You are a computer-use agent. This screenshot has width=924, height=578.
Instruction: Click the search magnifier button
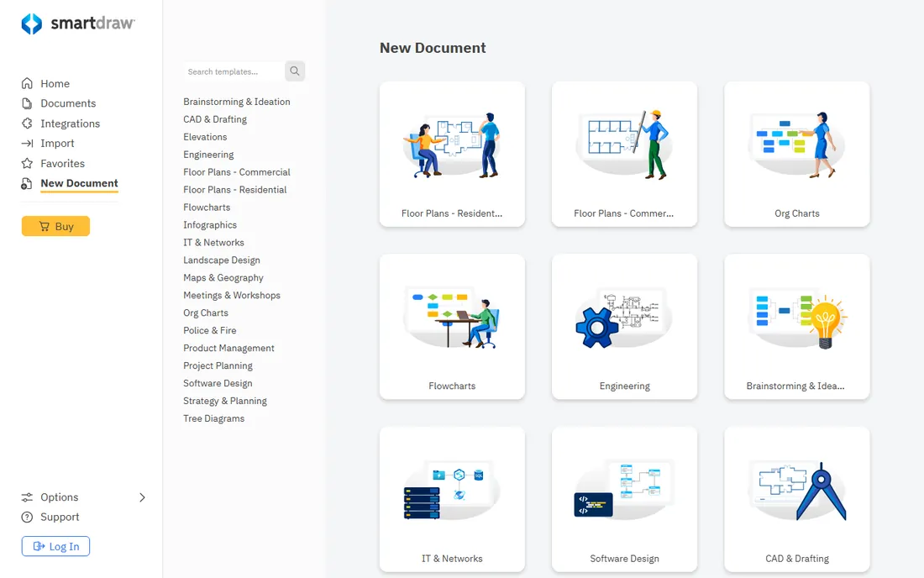coord(295,71)
